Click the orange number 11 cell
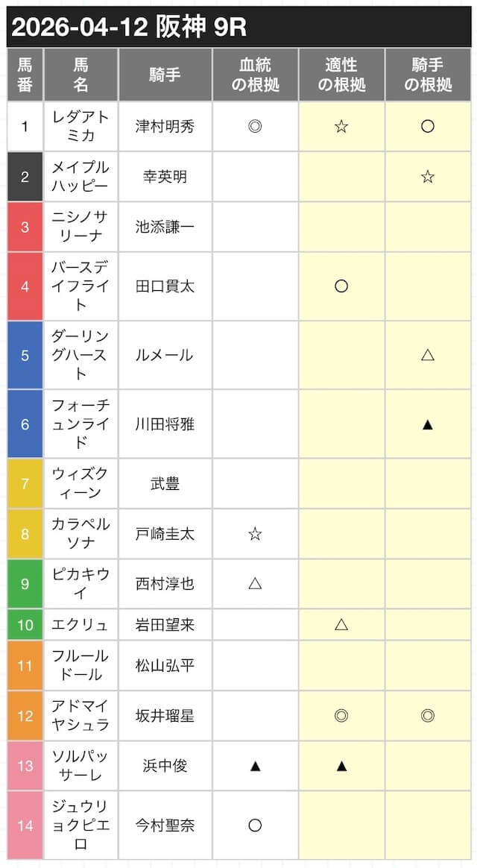This screenshot has height=868, width=477. tap(25, 665)
